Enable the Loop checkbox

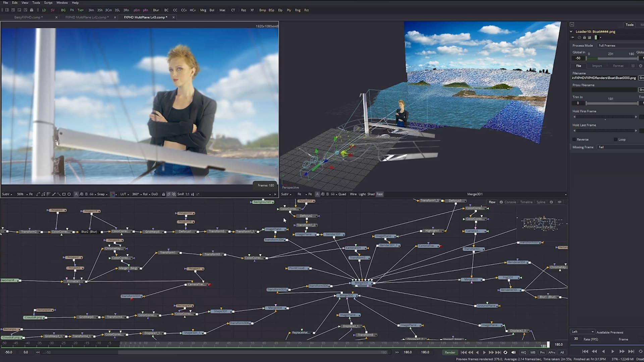click(x=615, y=139)
